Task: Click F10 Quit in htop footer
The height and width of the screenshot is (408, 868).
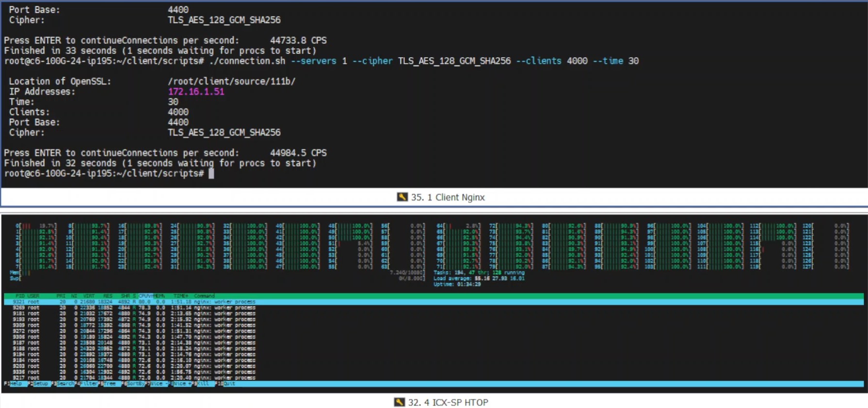Action: point(229,384)
